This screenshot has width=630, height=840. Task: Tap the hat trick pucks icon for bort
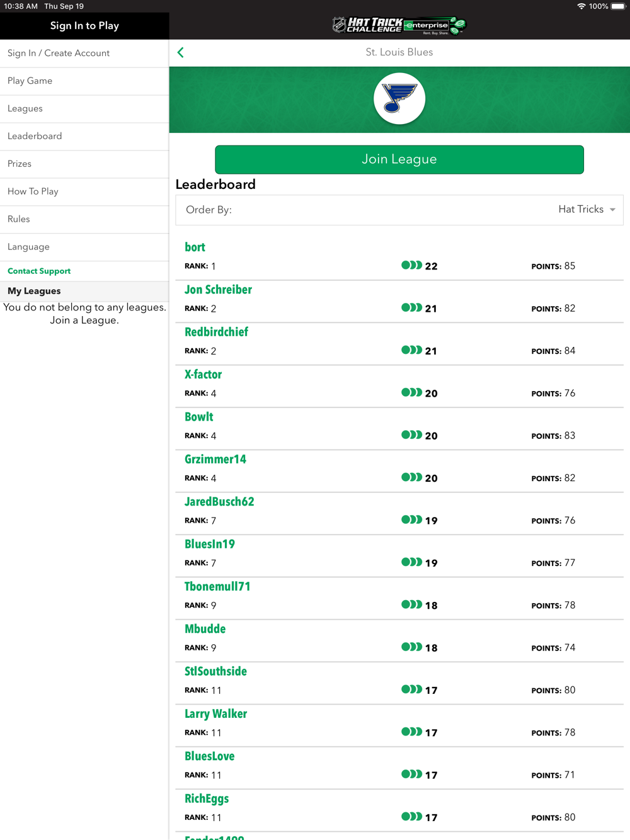pos(411,265)
